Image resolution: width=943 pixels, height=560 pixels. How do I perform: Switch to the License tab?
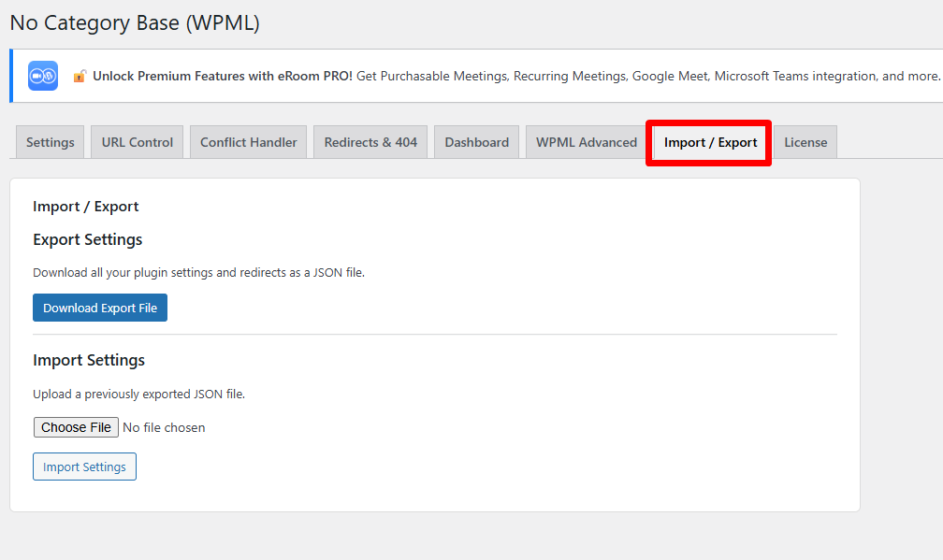pyautogui.click(x=805, y=142)
